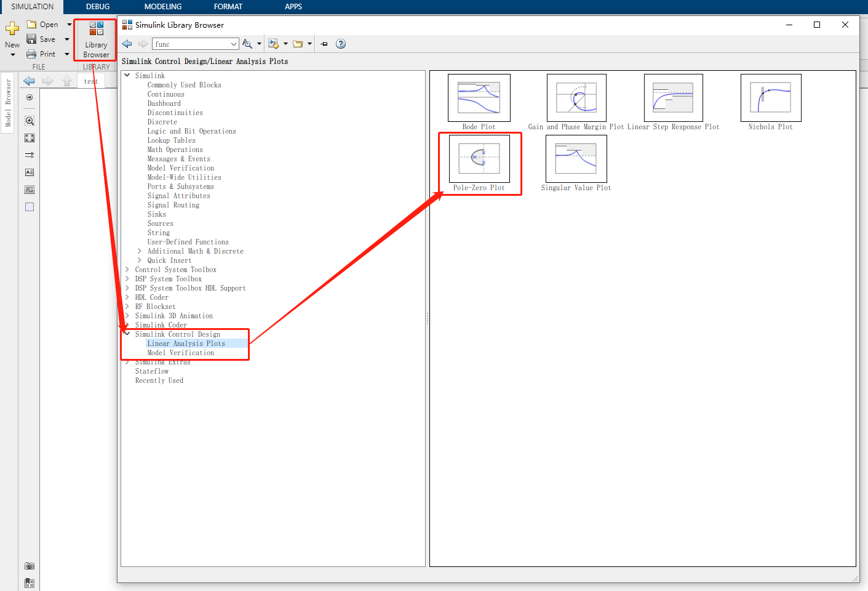
Task: Select the Pole-Zero Plot block thumbnail
Action: tap(479, 159)
